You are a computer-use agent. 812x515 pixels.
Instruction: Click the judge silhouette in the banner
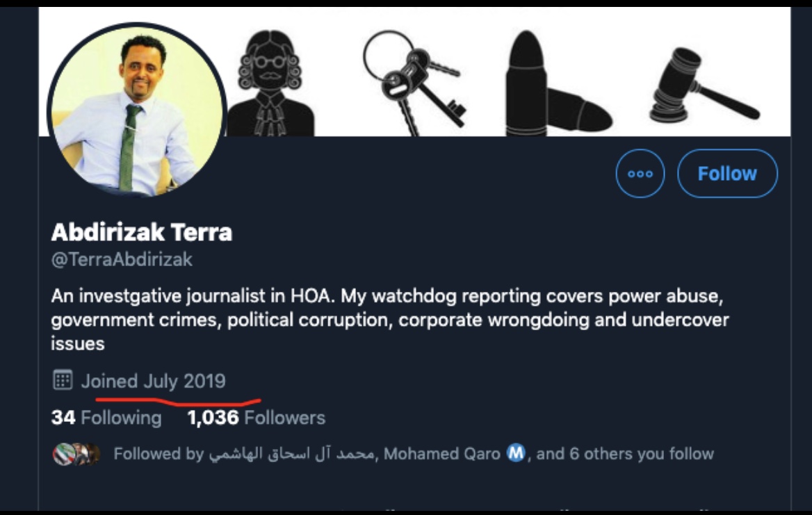(270, 85)
